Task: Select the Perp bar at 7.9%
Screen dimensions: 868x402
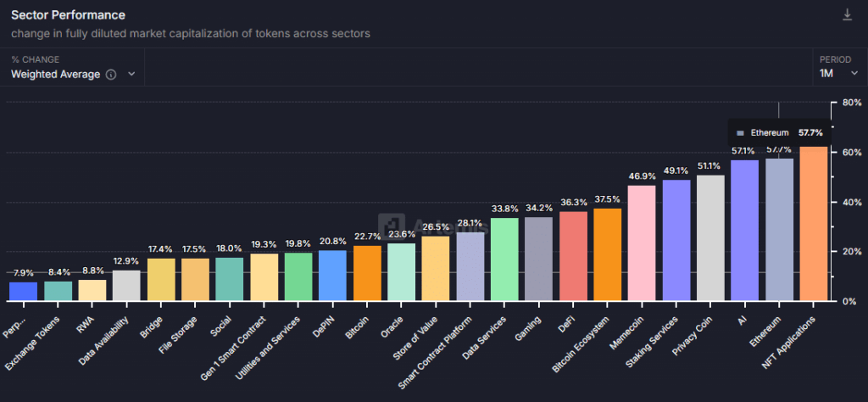Action: click(x=23, y=292)
